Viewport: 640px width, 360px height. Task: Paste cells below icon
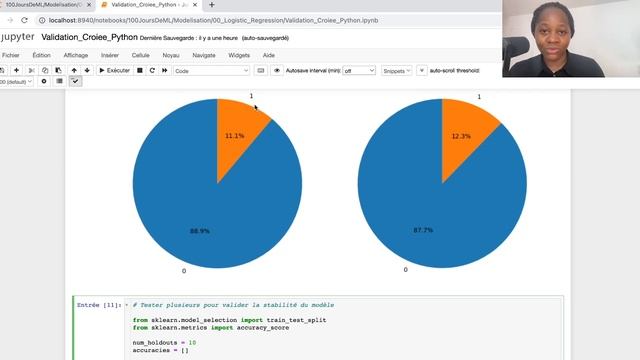(58, 71)
